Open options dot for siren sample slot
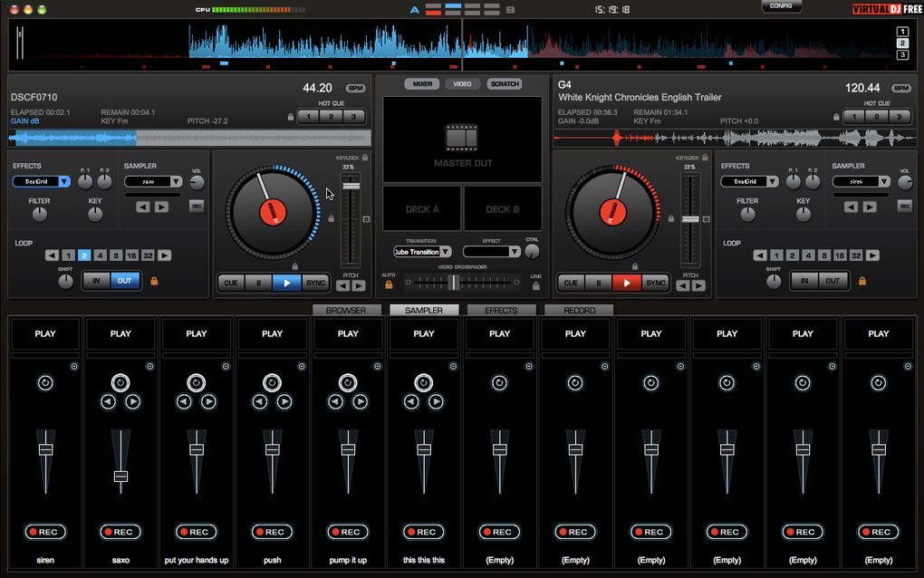 coord(74,367)
